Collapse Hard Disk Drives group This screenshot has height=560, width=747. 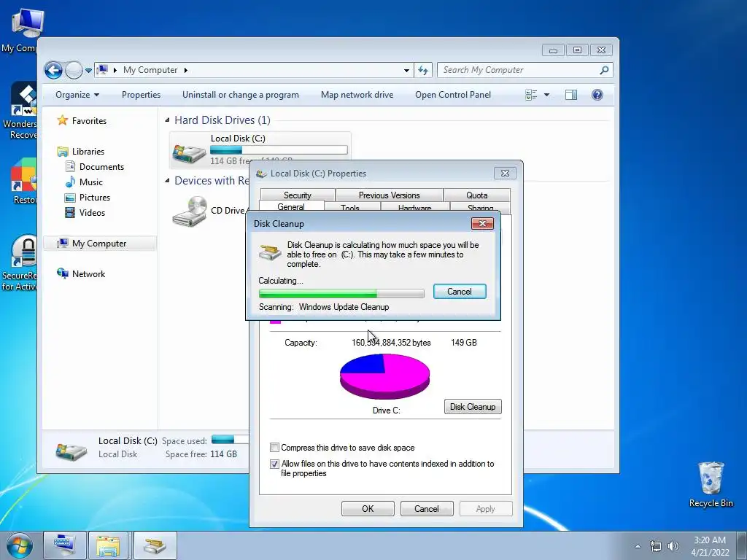pos(167,120)
